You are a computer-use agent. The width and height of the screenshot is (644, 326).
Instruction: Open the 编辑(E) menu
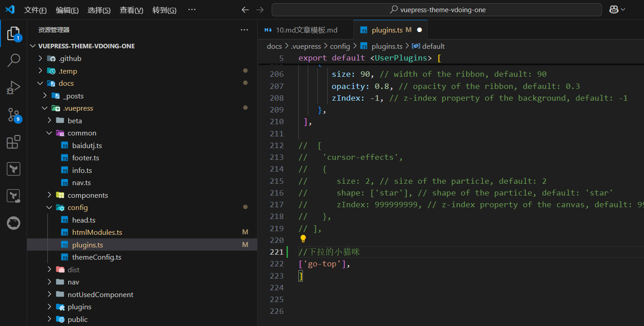click(x=67, y=10)
